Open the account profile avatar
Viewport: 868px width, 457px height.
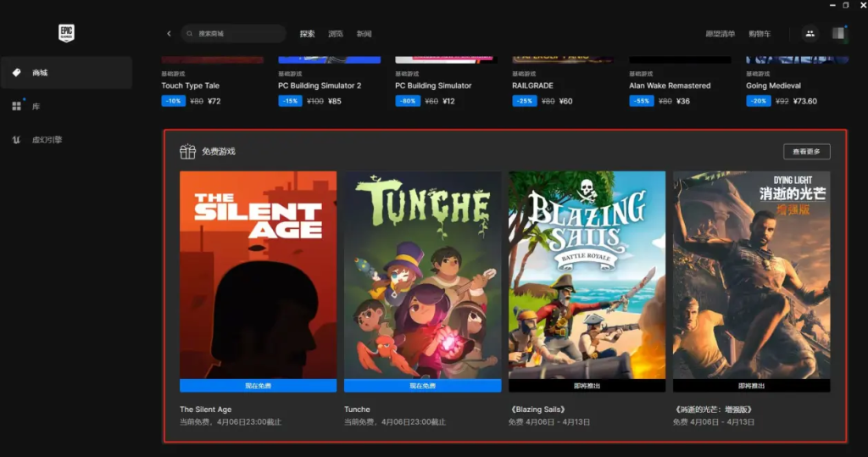pyautogui.click(x=838, y=34)
